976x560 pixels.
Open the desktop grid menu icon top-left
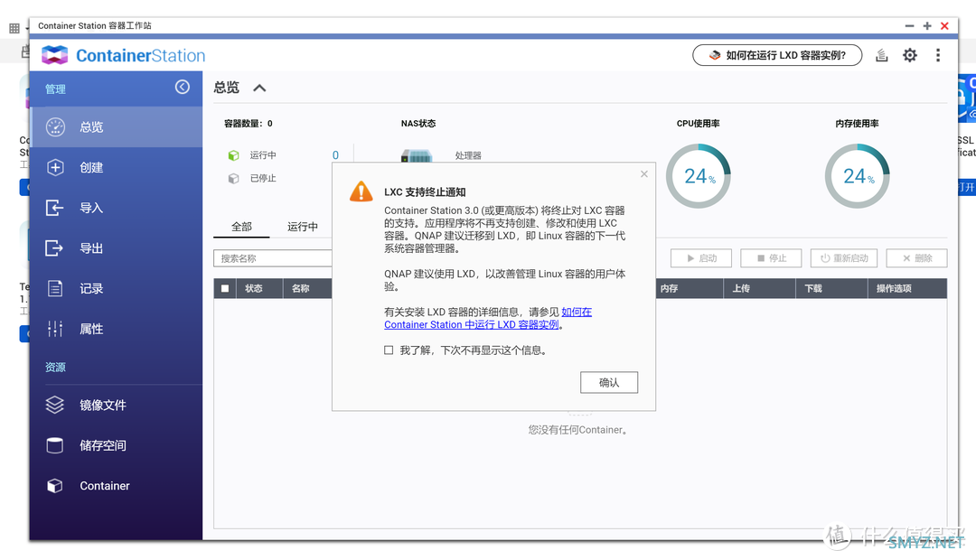pyautogui.click(x=14, y=28)
